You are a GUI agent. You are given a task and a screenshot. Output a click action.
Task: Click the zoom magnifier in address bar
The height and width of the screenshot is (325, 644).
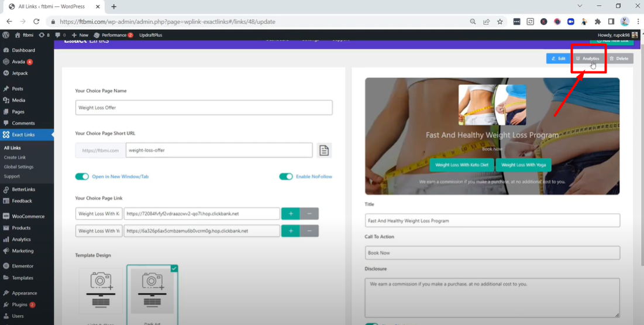(x=473, y=22)
